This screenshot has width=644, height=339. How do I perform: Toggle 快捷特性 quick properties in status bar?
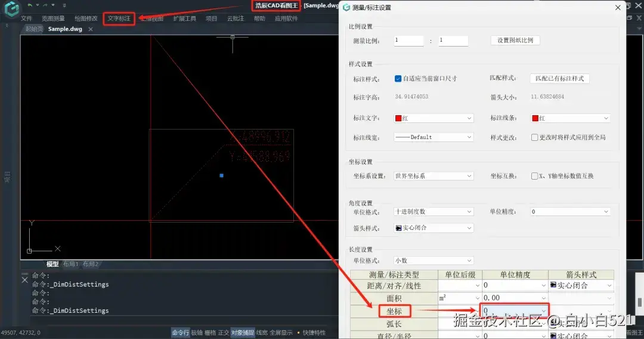[x=314, y=332]
